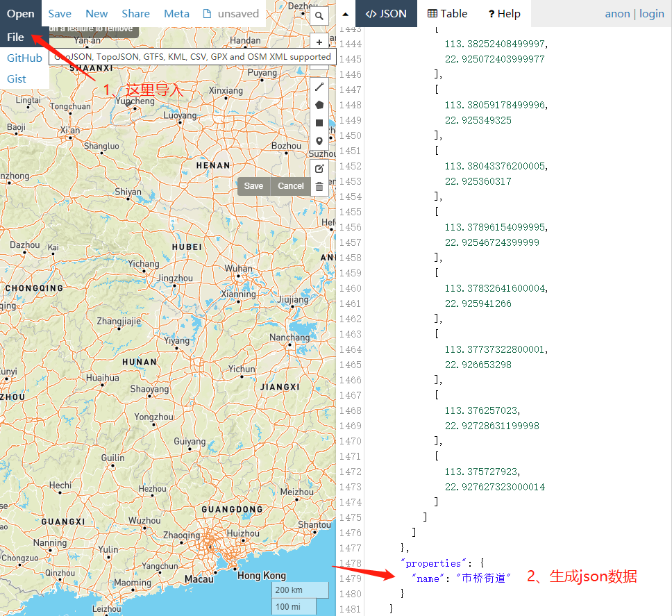Collapse the panel with the up arrow
This screenshot has height=616, width=672.
(346, 14)
